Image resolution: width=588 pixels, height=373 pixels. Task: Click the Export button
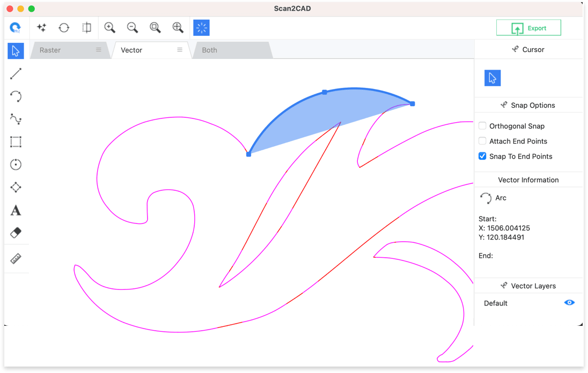coord(528,27)
